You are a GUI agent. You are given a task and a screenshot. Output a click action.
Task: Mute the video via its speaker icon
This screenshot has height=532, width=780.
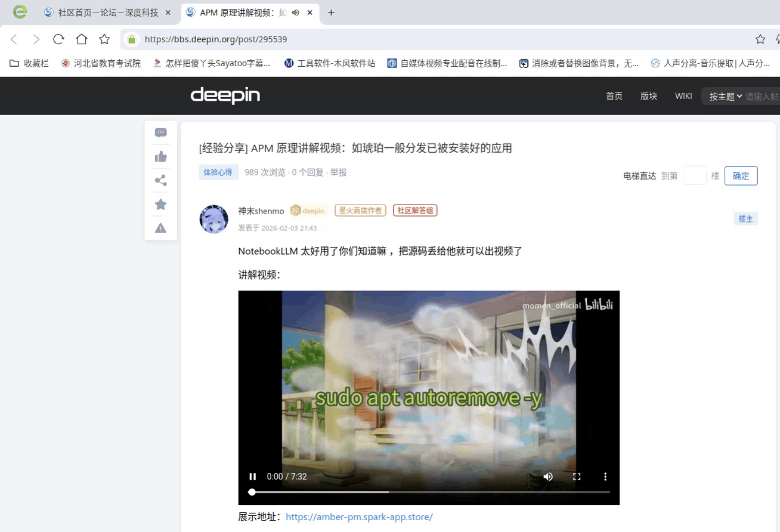547,477
